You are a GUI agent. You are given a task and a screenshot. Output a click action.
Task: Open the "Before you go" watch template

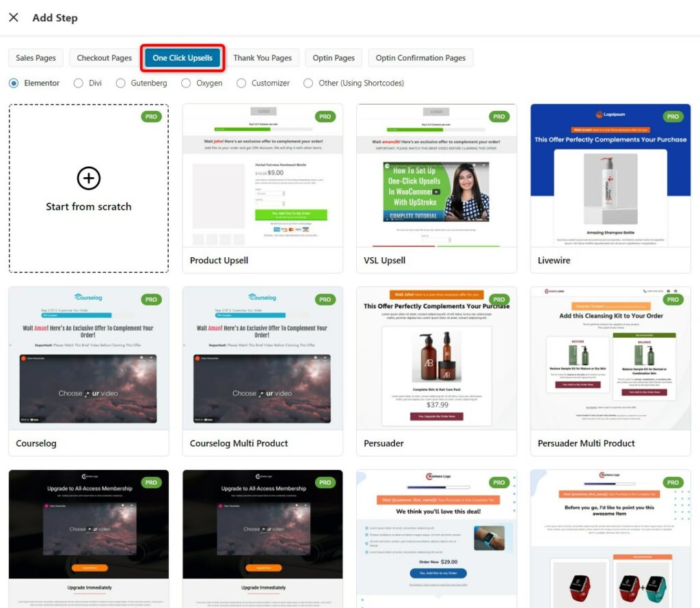[x=610, y=539]
